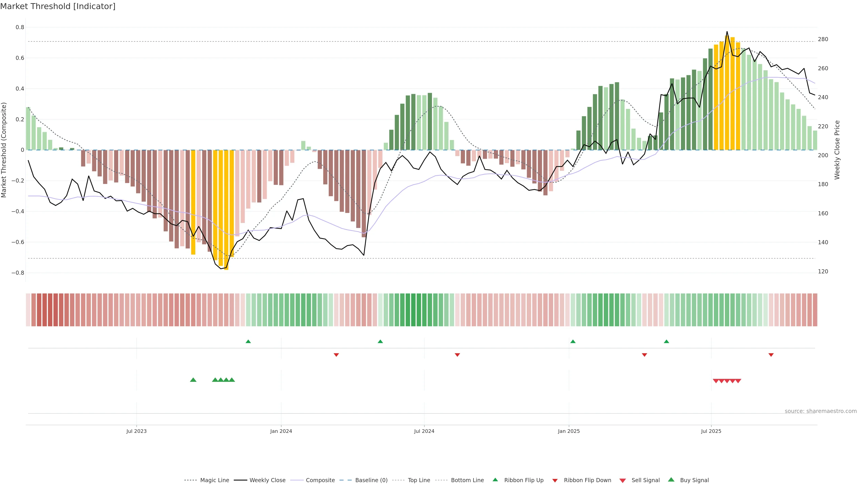868x488 pixels.
Task: Click the first Sell Signal triangle in cluster
Action: coord(716,381)
